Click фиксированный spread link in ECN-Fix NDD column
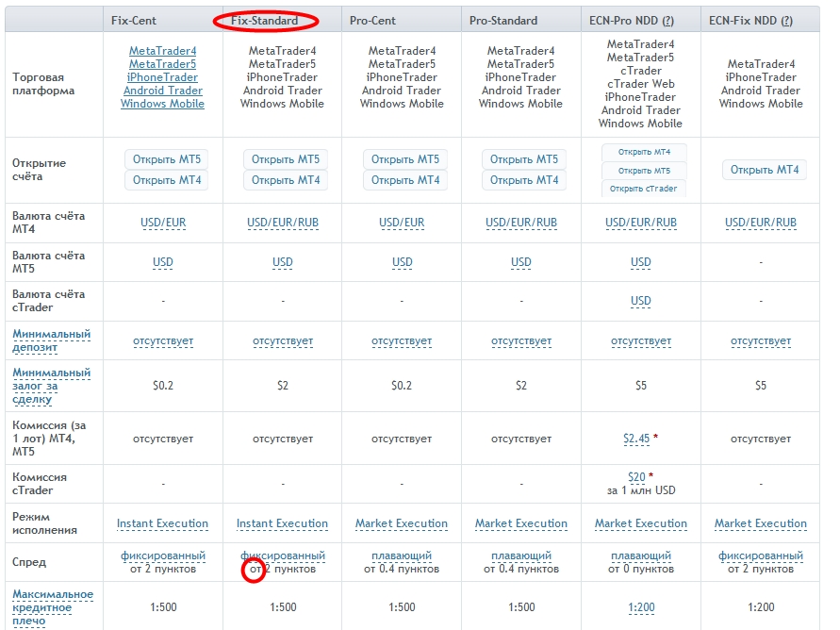The height and width of the screenshot is (630, 840). pos(761,556)
